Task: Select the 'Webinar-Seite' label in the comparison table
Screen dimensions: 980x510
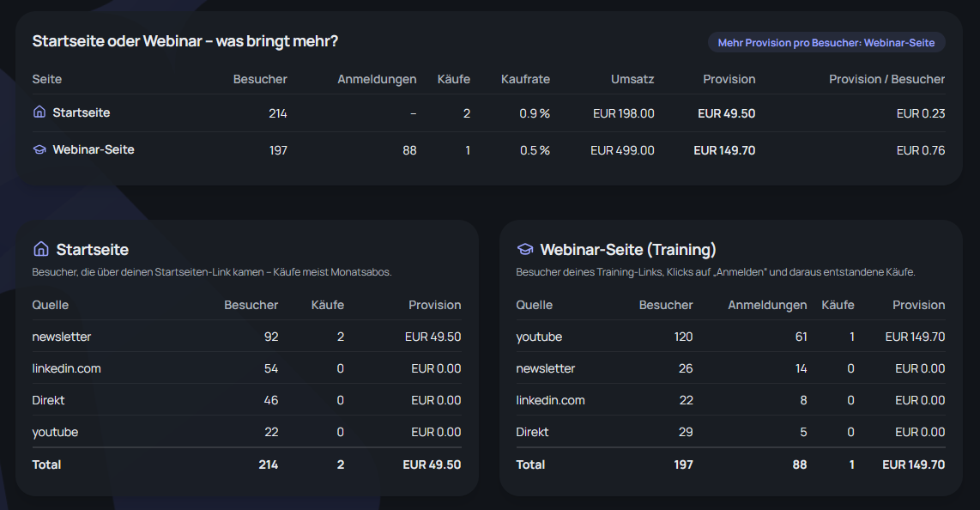Action: [94, 150]
